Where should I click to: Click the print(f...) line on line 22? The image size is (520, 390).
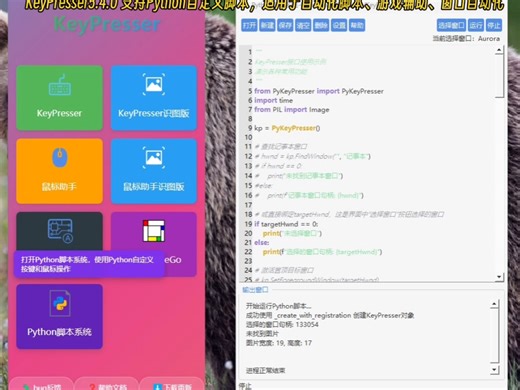[x=322, y=252]
